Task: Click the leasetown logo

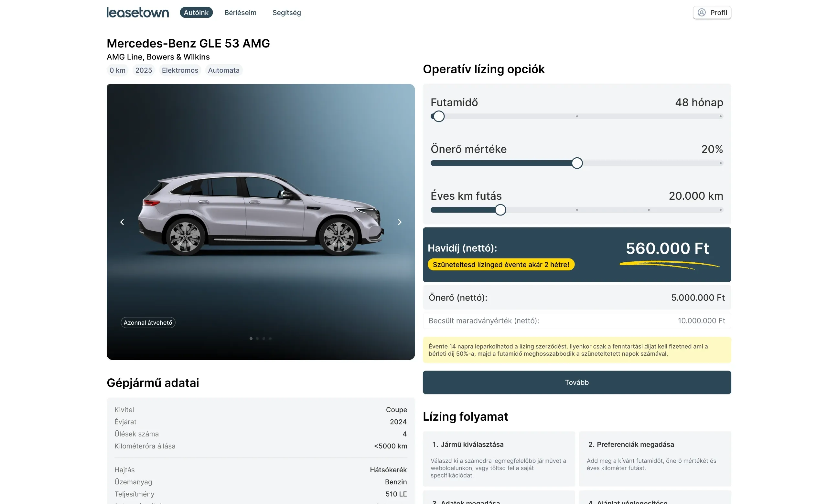Action: tap(138, 13)
